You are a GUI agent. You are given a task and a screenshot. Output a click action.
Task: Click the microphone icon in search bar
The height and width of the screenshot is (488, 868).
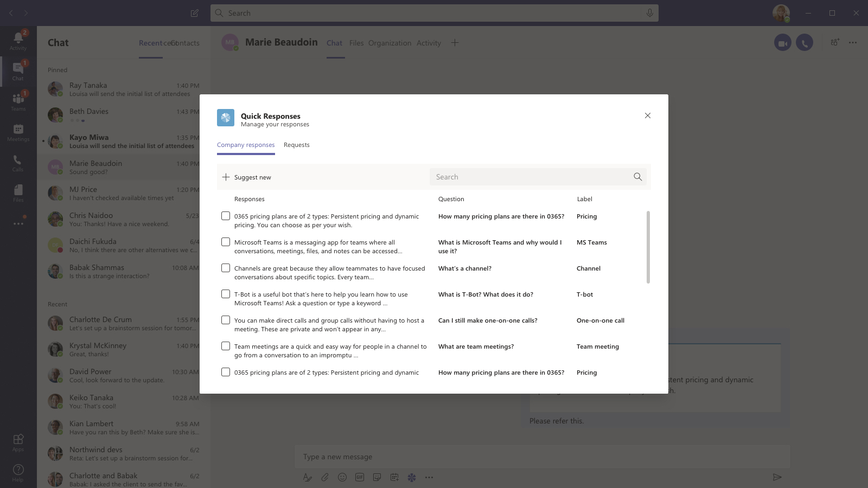649,13
